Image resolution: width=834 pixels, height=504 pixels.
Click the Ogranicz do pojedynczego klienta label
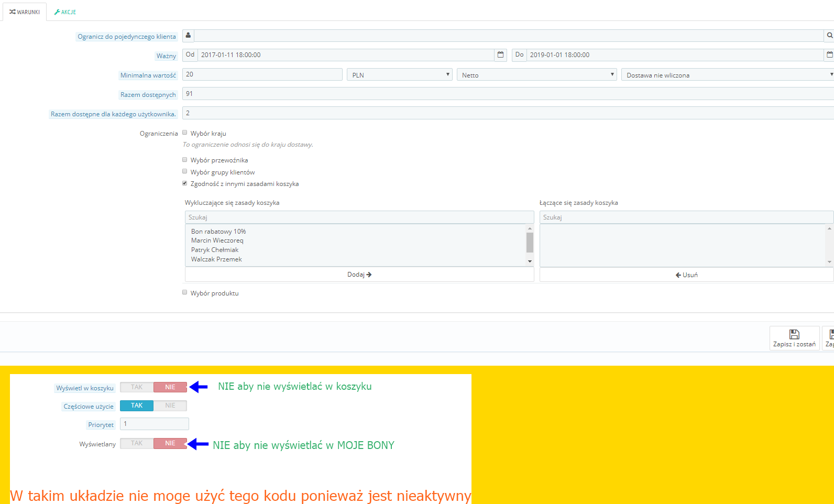[127, 37]
